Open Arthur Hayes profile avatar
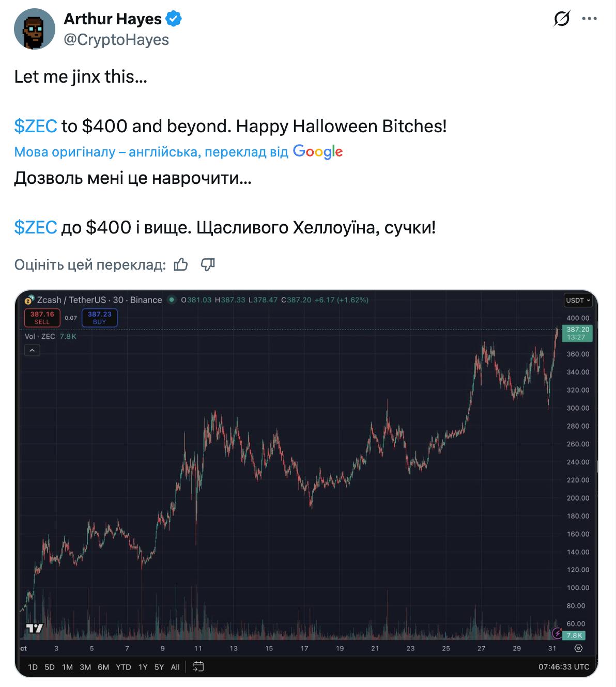616x687 pixels. (x=35, y=29)
